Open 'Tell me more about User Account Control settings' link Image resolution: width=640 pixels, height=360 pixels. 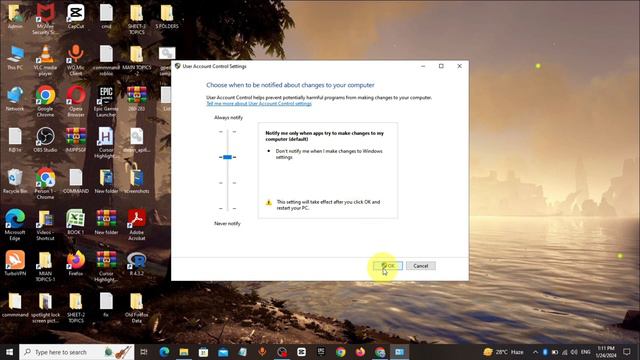point(259,104)
